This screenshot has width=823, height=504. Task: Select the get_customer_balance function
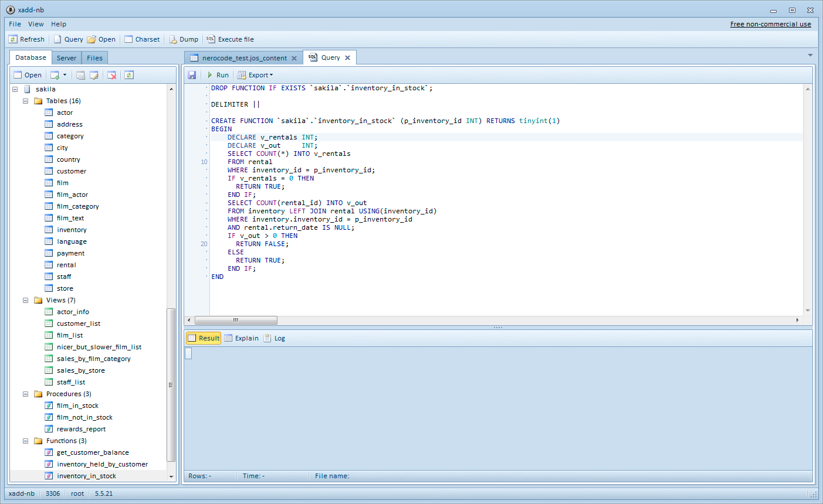click(x=93, y=452)
